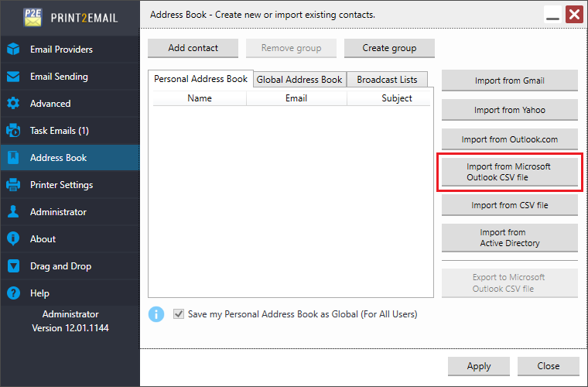This screenshot has width=588, height=387.
Task: Click Create group button
Action: tap(389, 48)
